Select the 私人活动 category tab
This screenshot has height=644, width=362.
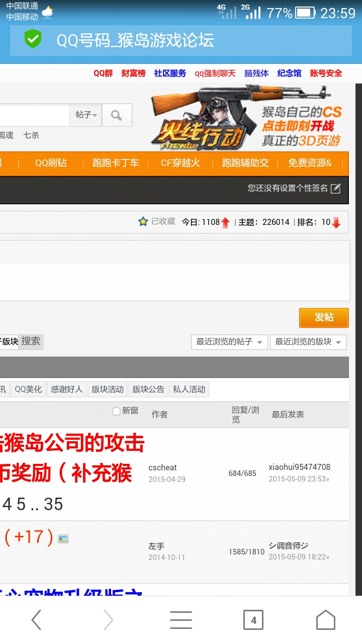[189, 389]
